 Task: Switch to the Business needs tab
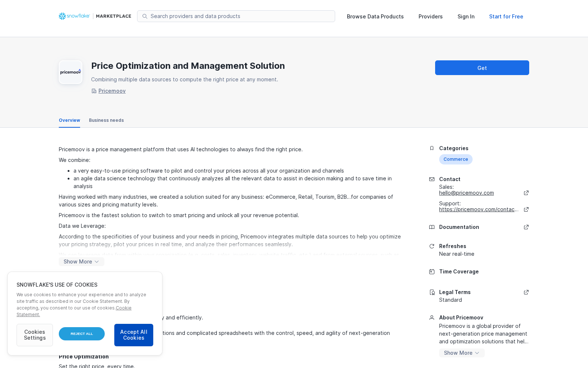106,120
